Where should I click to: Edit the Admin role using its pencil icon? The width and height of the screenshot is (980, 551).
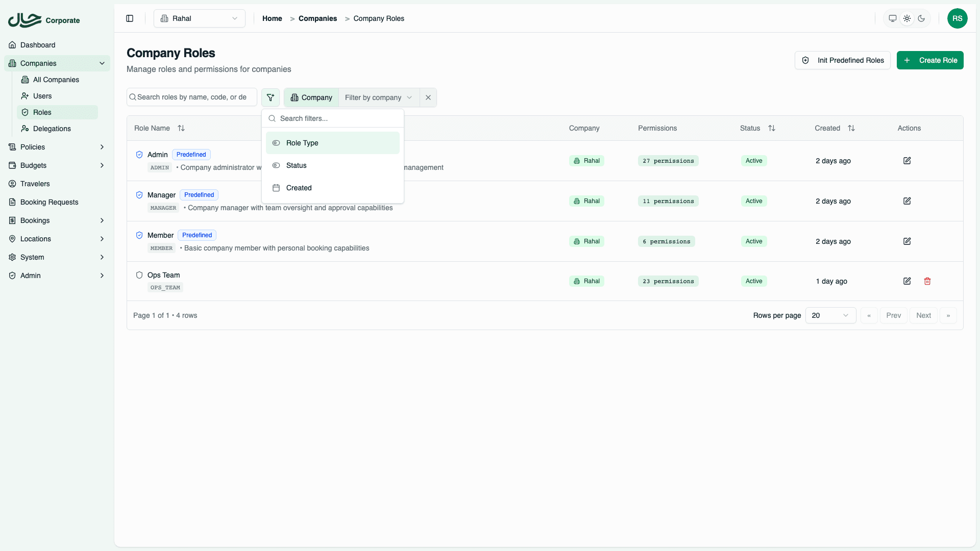tap(907, 160)
